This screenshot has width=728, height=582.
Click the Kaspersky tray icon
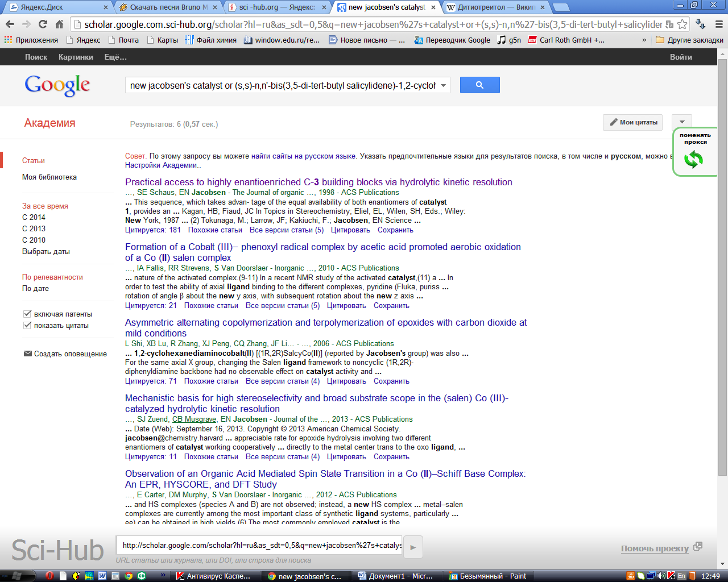click(671, 576)
